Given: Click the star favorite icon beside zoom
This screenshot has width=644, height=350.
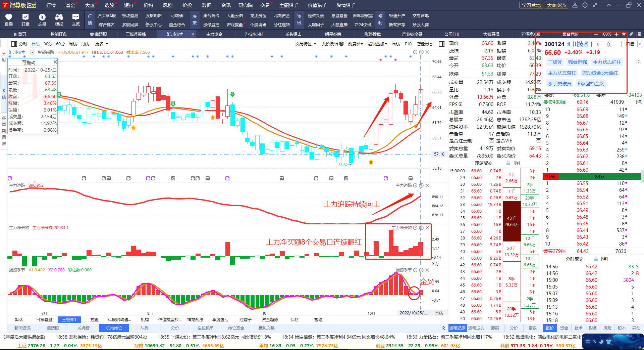Looking at the screenshot, I should (624, 34).
